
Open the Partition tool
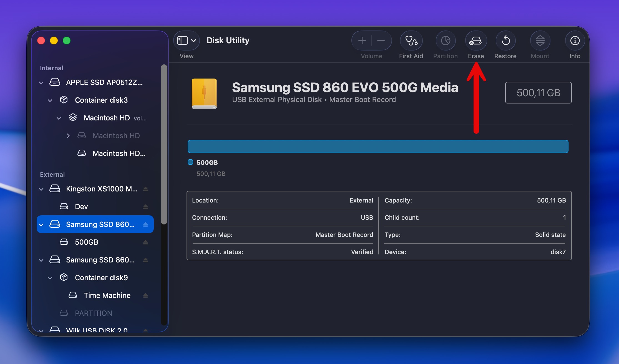[445, 41]
